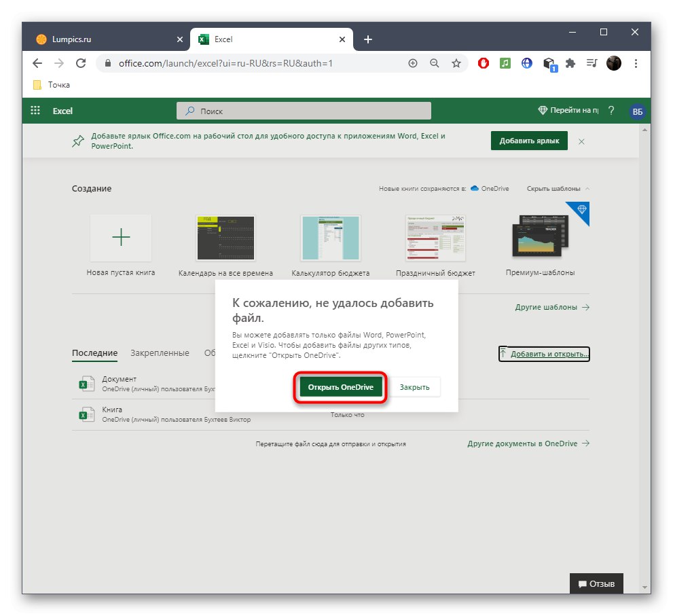
Task: Click the "Добавить ярлык" button
Action: click(529, 141)
